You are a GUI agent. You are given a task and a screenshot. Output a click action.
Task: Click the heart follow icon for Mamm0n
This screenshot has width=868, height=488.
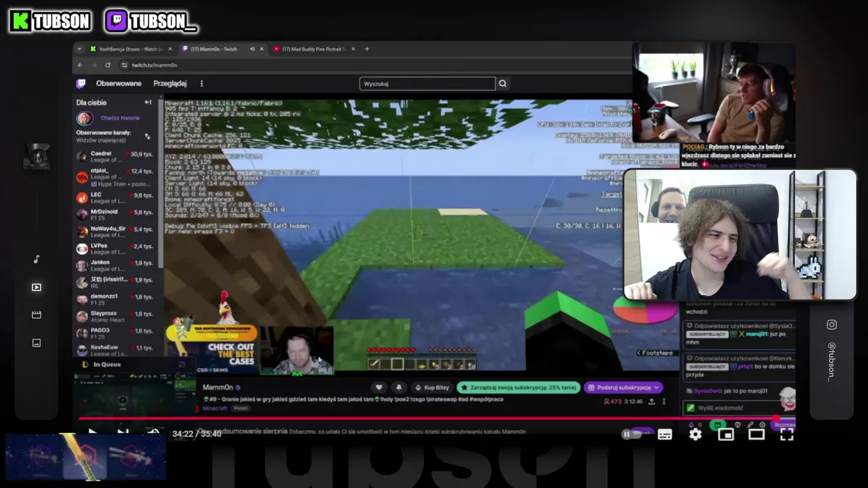[379, 388]
